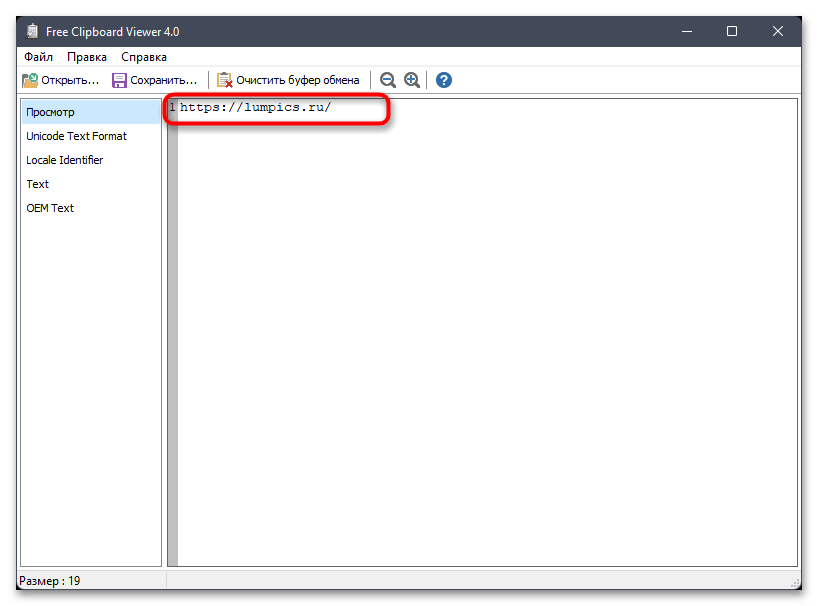Maximize the Free Clipboard Viewer window
Image resolution: width=818 pixels, height=606 pixels.
(x=732, y=31)
